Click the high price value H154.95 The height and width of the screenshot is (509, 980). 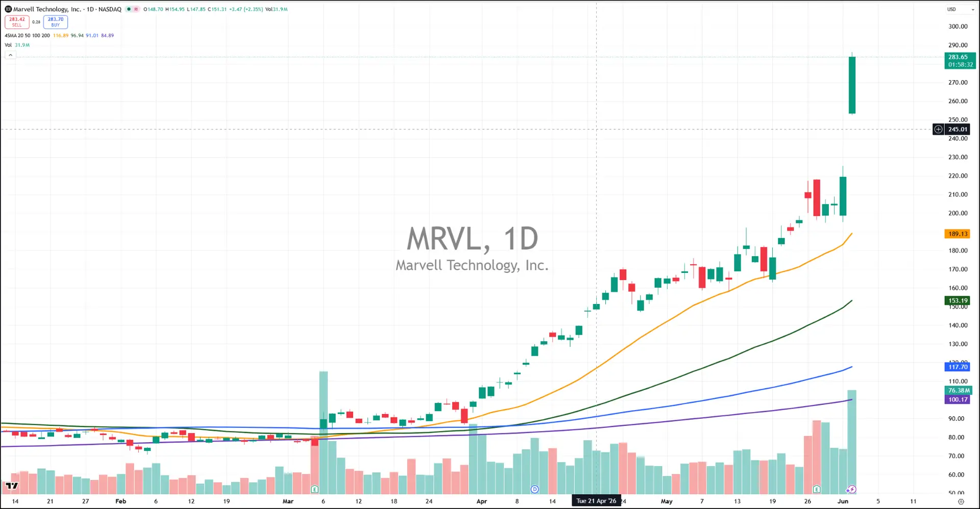pos(175,9)
